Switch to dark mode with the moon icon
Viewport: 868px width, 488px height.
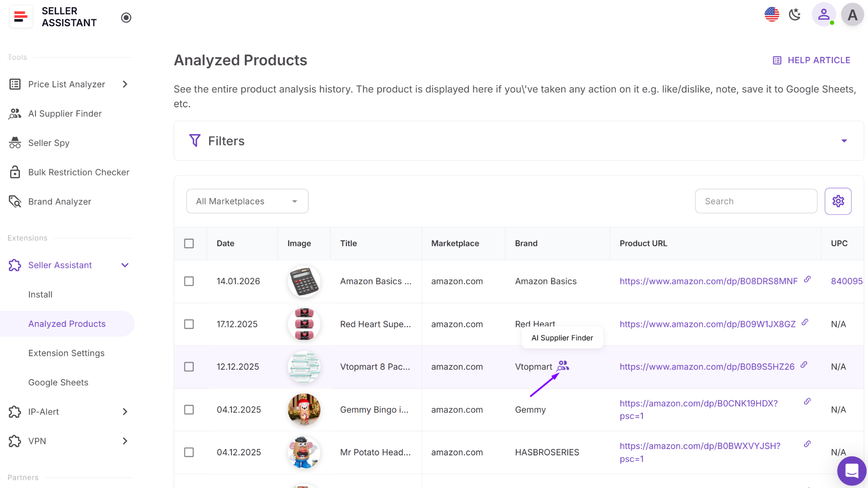795,14
